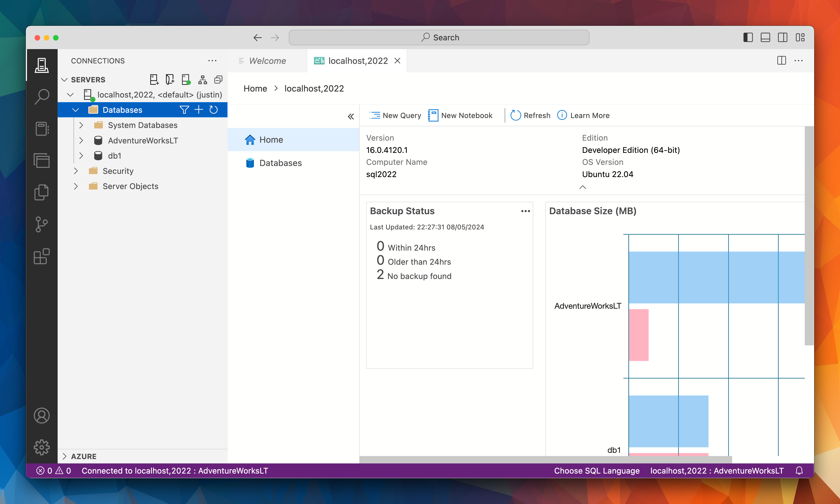The width and height of the screenshot is (840, 504).
Task: Expand the System Databases folder
Action: 81,125
